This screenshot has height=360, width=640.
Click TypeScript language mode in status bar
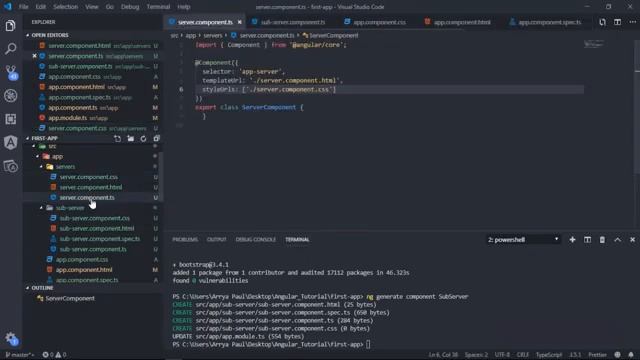point(549,355)
